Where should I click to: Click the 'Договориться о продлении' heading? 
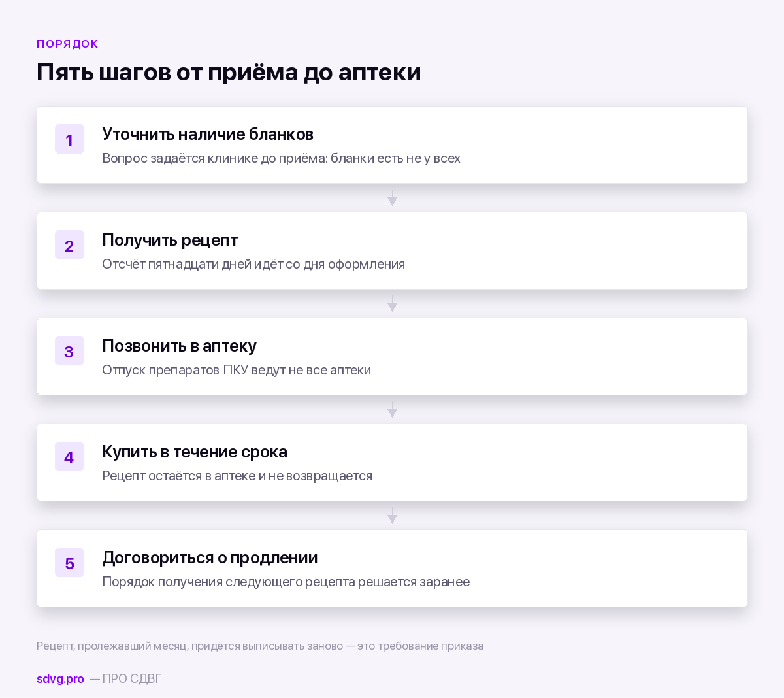[x=210, y=557]
